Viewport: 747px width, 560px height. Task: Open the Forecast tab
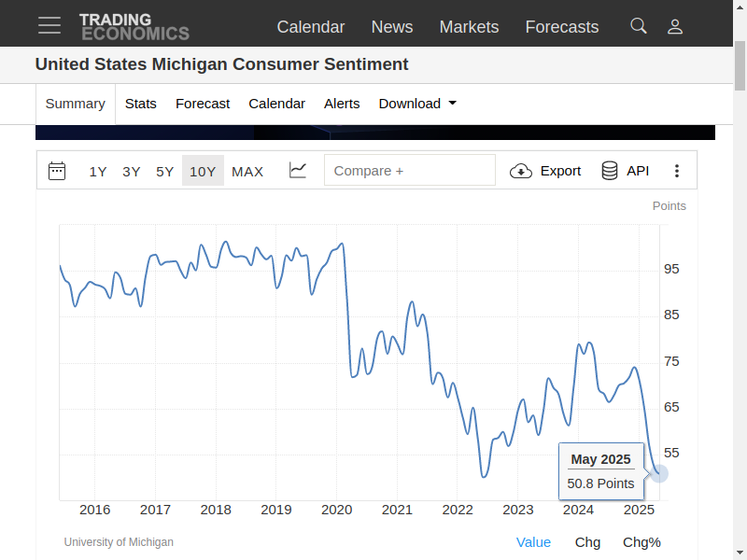click(x=203, y=104)
